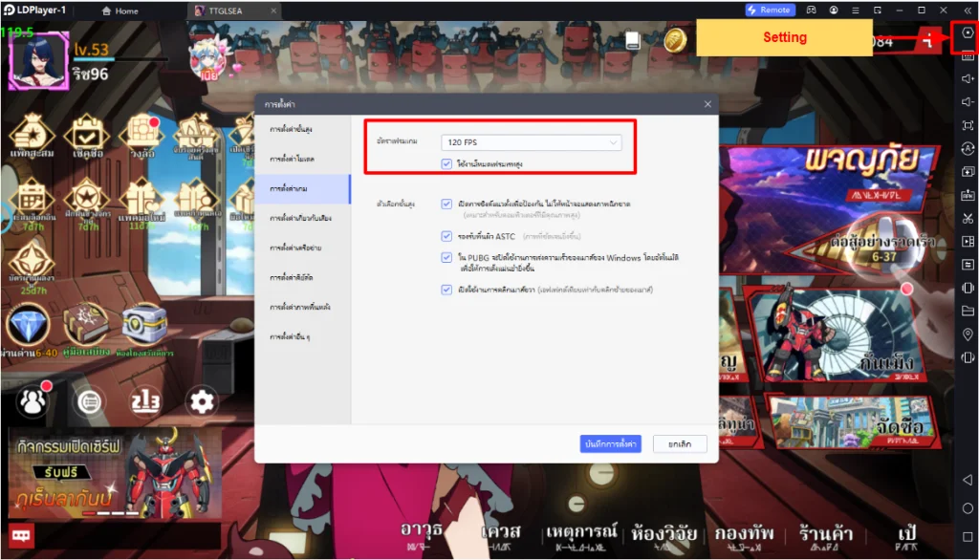Toggle the right-click mouse option checkbox

tap(446, 290)
